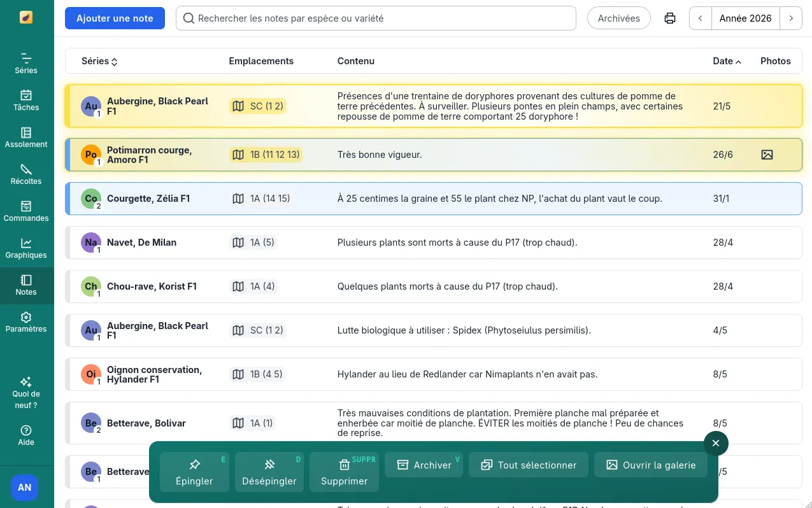Go to the previous year
Image resolution: width=812 pixels, height=508 pixels.
tap(701, 18)
